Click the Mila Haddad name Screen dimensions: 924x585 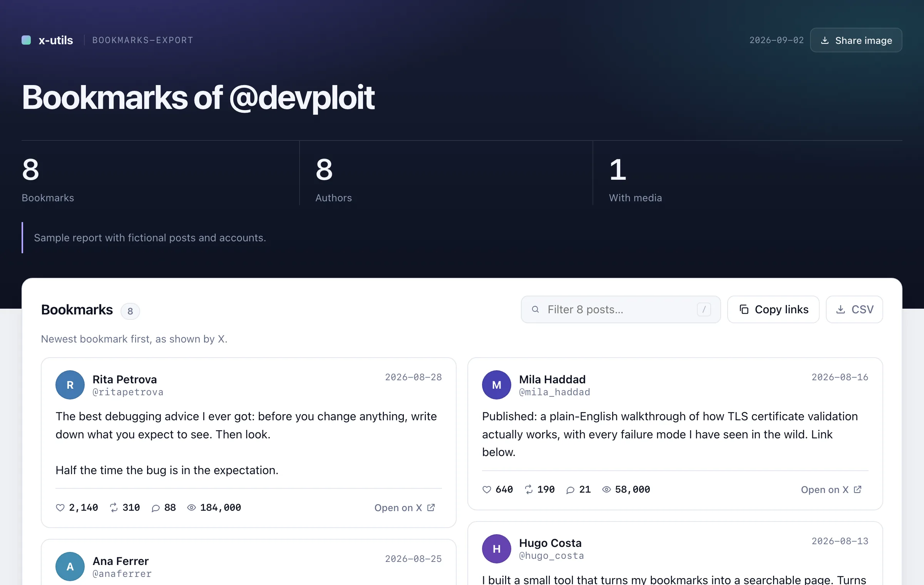pyautogui.click(x=552, y=379)
